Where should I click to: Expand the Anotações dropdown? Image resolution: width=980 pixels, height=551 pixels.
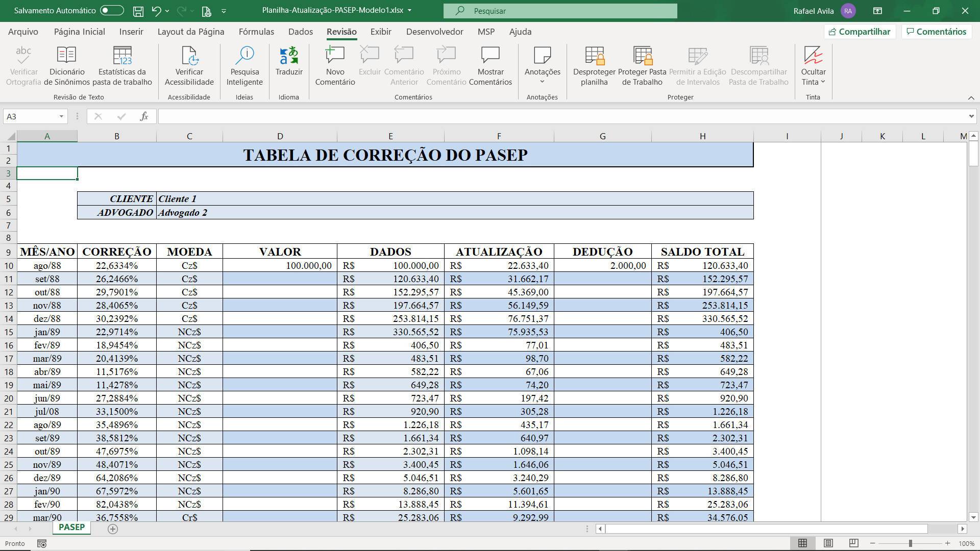tap(542, 82)
